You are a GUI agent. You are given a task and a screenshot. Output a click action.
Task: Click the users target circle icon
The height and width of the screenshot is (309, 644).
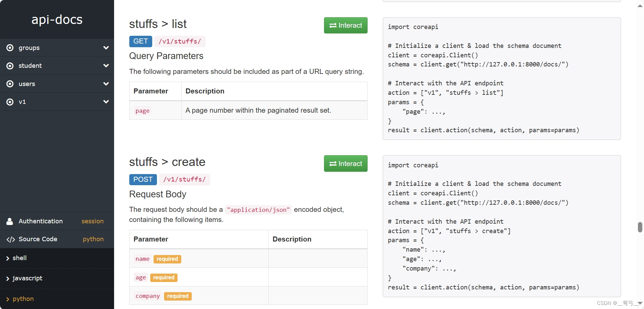[10, 84]
